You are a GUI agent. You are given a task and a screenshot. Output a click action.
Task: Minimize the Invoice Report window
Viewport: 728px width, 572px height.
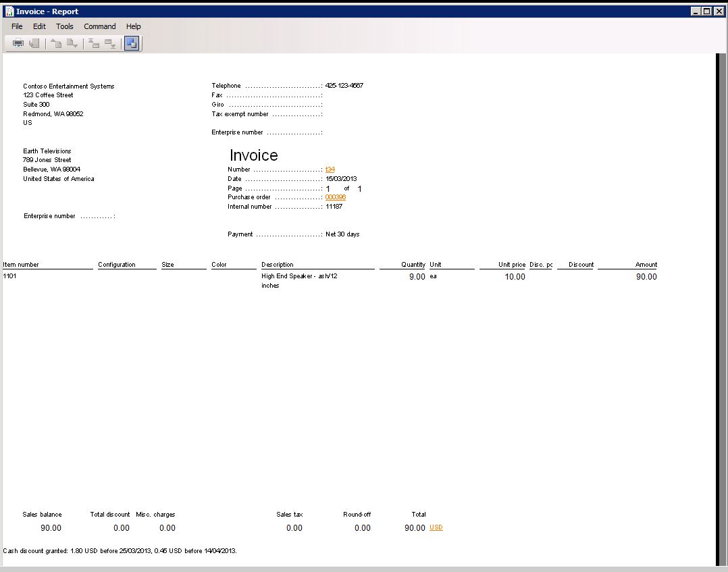click(696, 11)
